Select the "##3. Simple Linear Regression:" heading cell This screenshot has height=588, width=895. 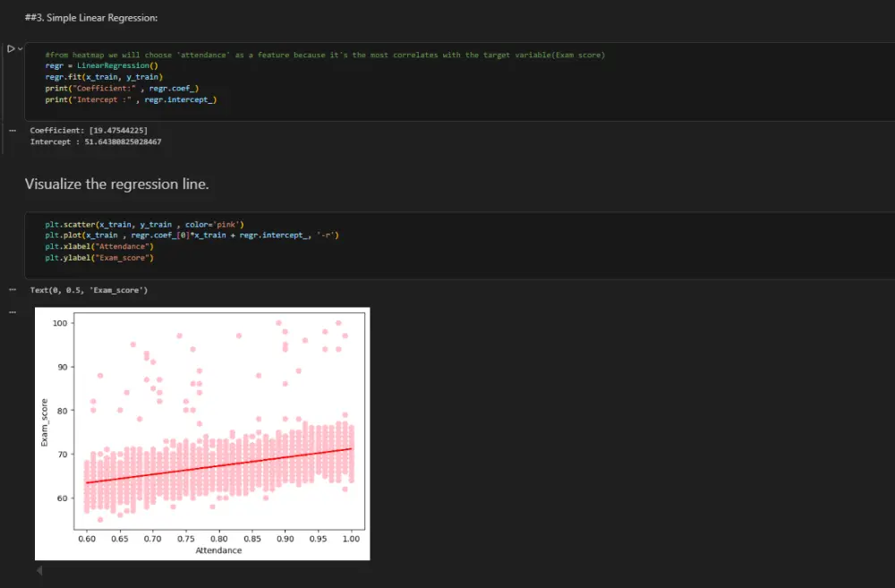85,18
